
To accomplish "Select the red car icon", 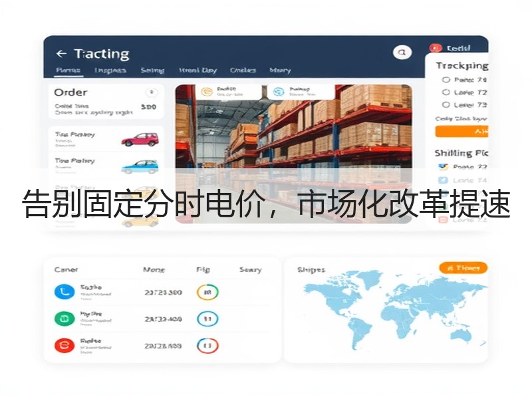I will click(140, 140).
